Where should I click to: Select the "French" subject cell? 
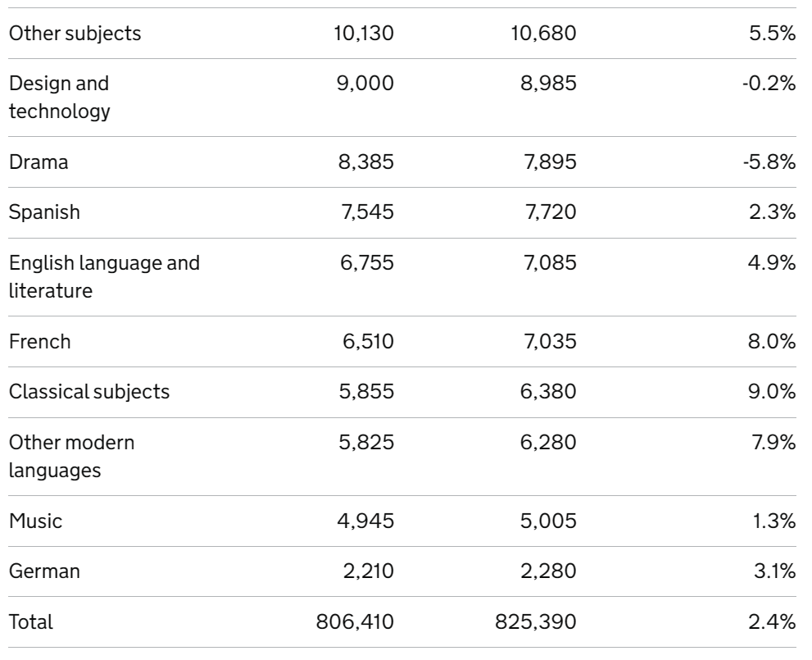(40, 341)
